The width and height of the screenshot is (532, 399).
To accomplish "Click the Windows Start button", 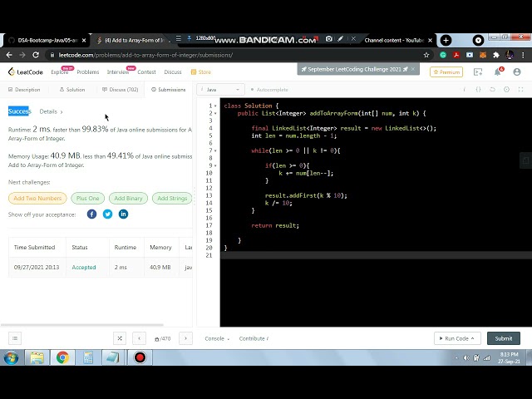I will click(x=11, y=357).
